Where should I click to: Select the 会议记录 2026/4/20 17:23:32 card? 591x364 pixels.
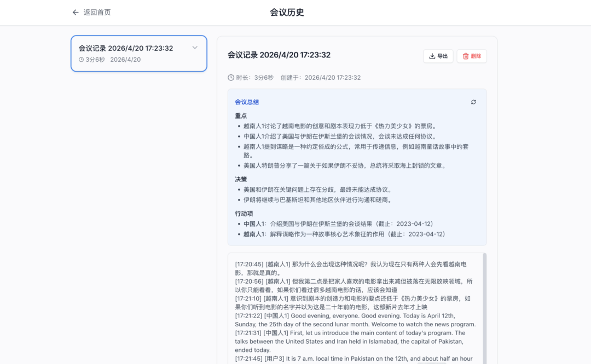tap(138, 54)
